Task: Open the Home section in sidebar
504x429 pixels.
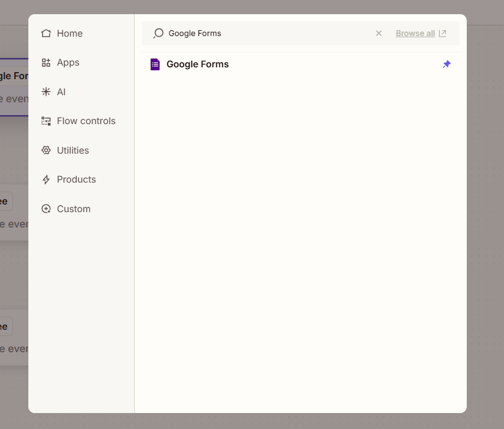Action: 62,34
